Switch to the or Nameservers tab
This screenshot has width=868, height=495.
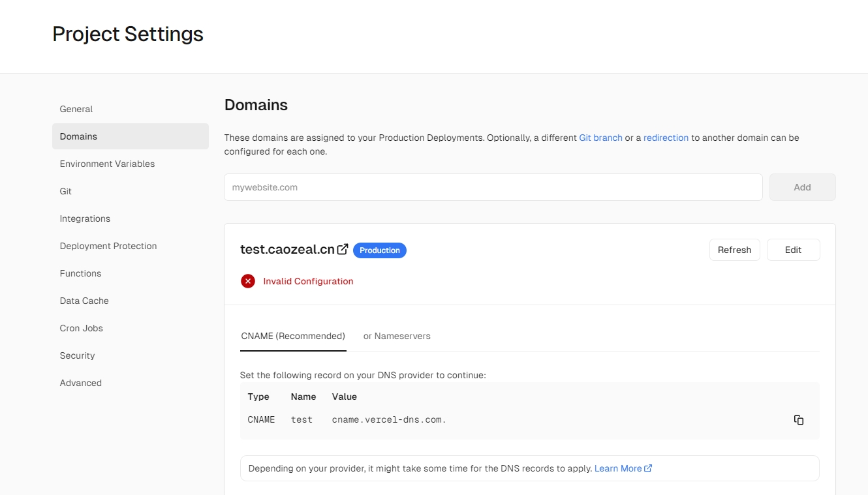[397, 336]
